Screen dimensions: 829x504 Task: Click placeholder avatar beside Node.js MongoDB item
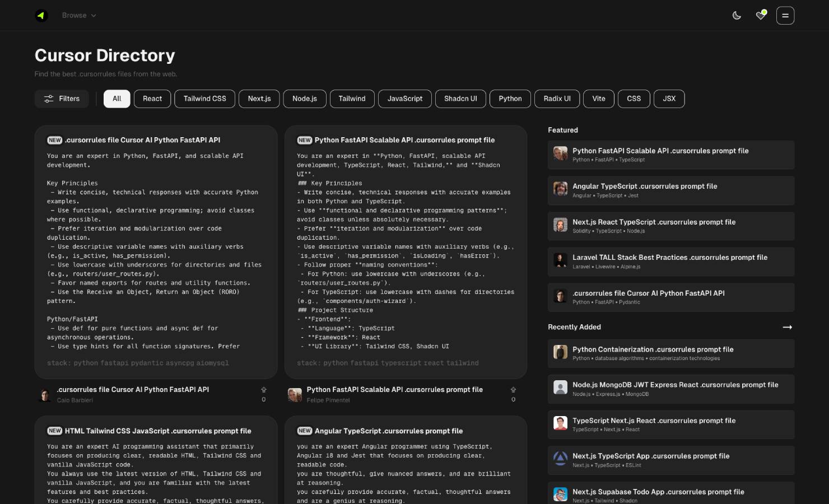[x=560, y=387]
